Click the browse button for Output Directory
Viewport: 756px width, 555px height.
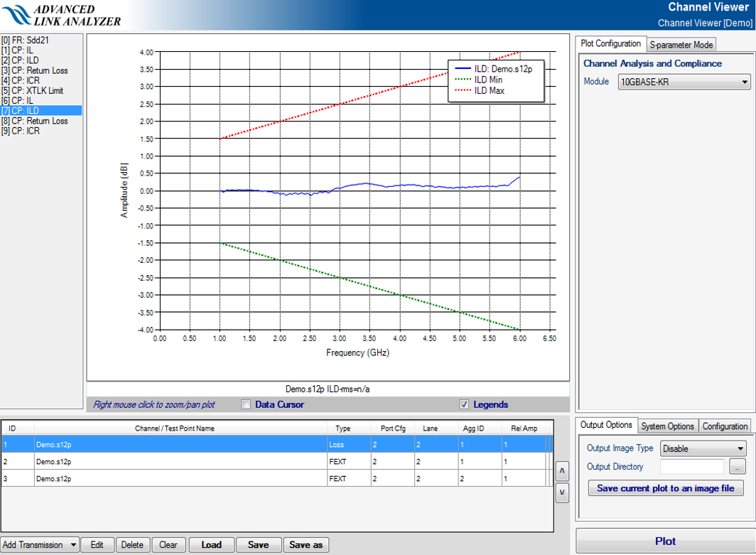tap(738, 467)
